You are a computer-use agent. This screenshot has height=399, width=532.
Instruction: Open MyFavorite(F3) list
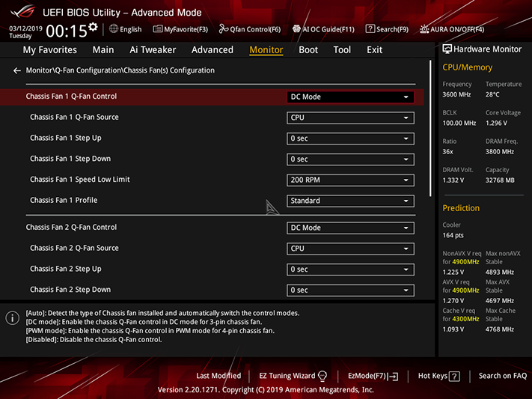point(180,29)
